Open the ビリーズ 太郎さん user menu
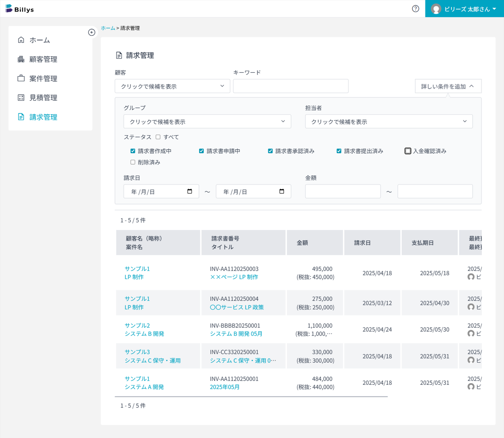Viewport: 504px width, 438px height. pos(464,9)
